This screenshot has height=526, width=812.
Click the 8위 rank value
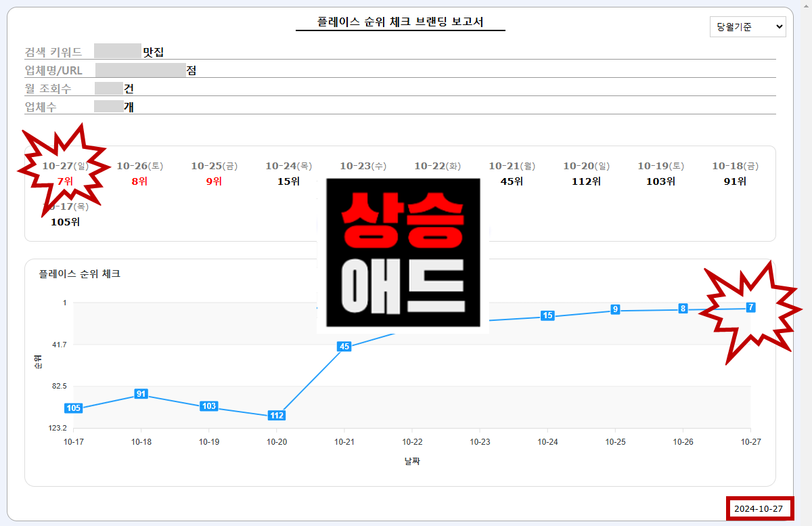pos(139,181)
